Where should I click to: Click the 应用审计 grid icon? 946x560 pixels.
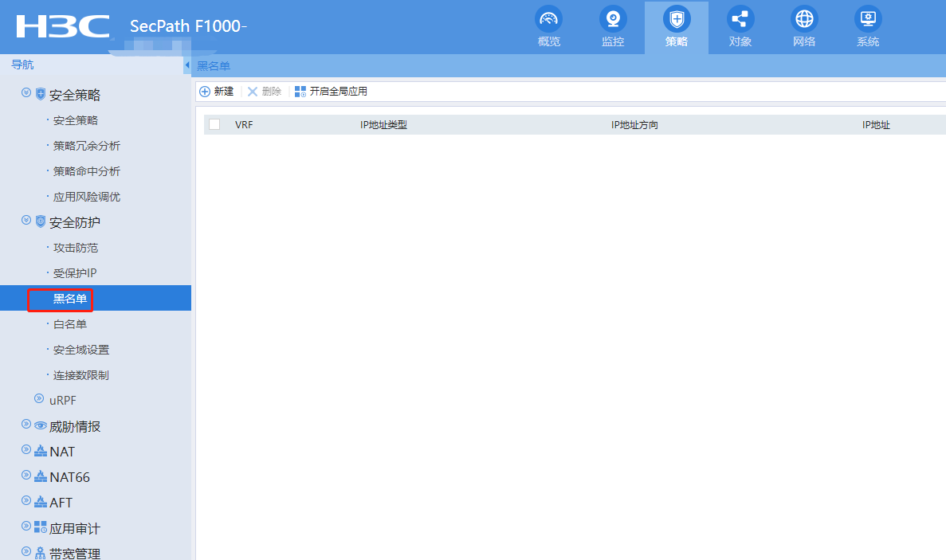[41, 527]
